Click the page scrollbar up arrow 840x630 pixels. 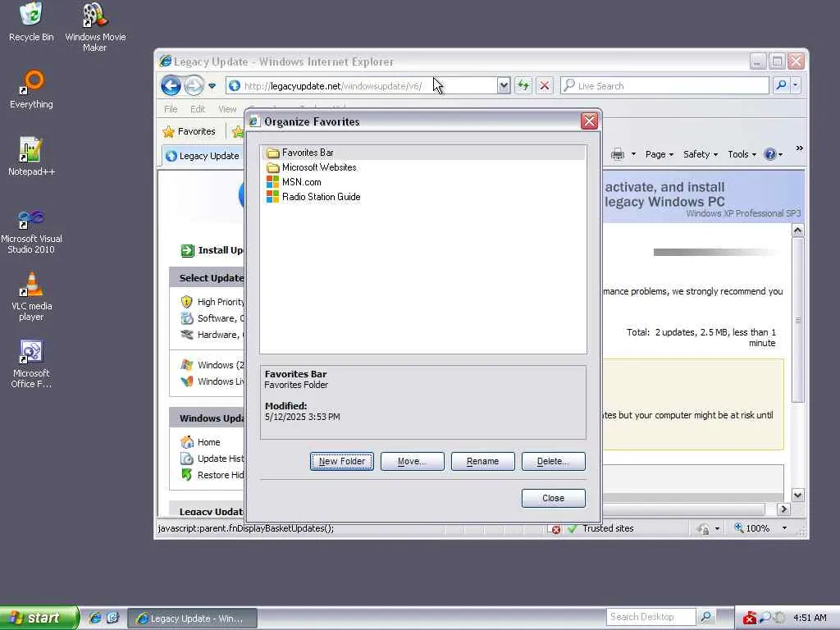coord(797,231)
